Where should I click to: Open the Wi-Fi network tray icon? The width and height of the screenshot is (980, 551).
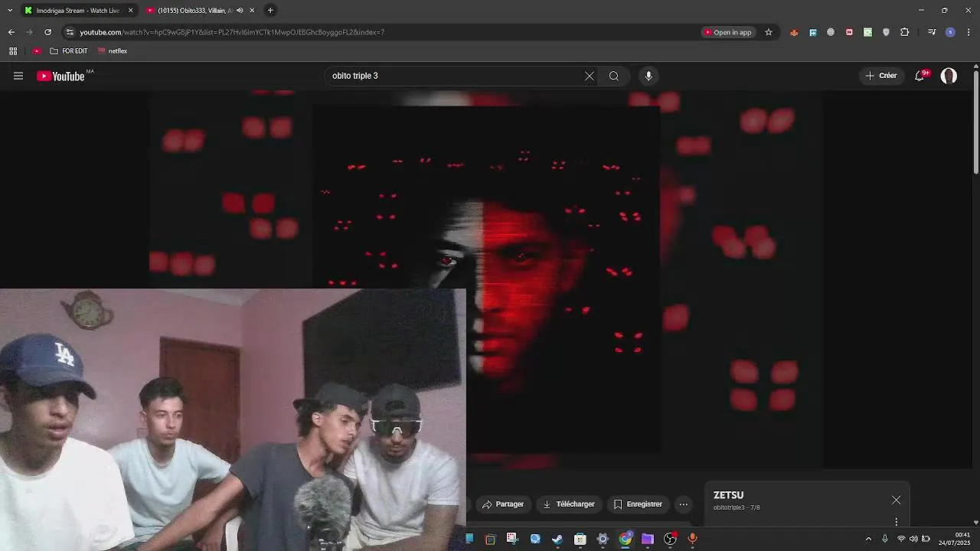[x=901, y=539]
